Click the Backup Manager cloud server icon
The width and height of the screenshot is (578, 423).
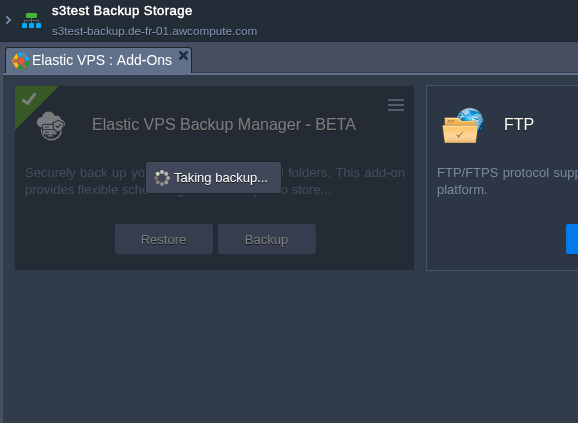tap(51, 126)
